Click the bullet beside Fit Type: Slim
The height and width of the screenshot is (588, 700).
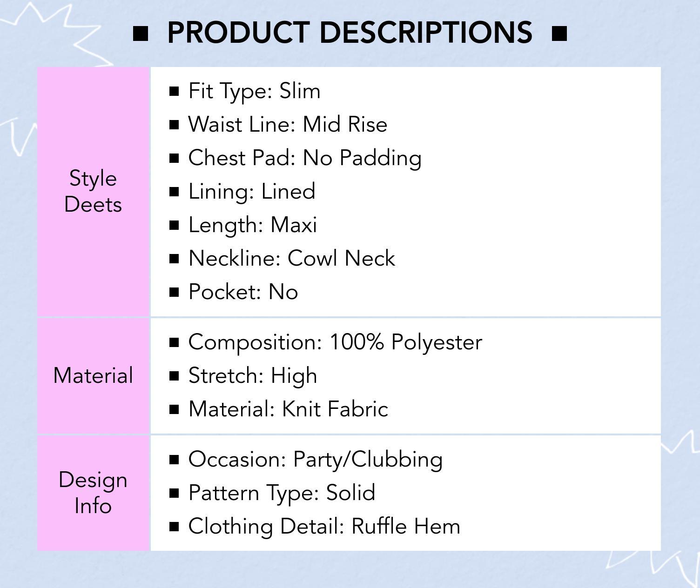(x=175, y=91)
